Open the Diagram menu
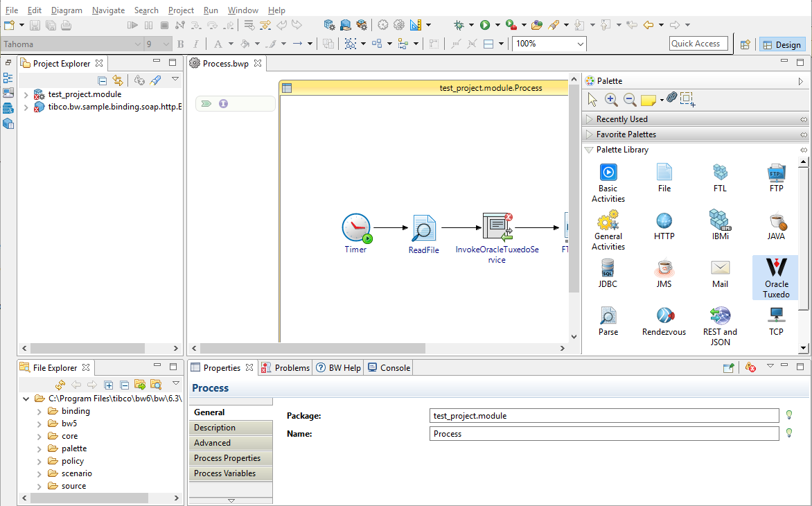Screen dimensions: 812x506 (67, 10)
